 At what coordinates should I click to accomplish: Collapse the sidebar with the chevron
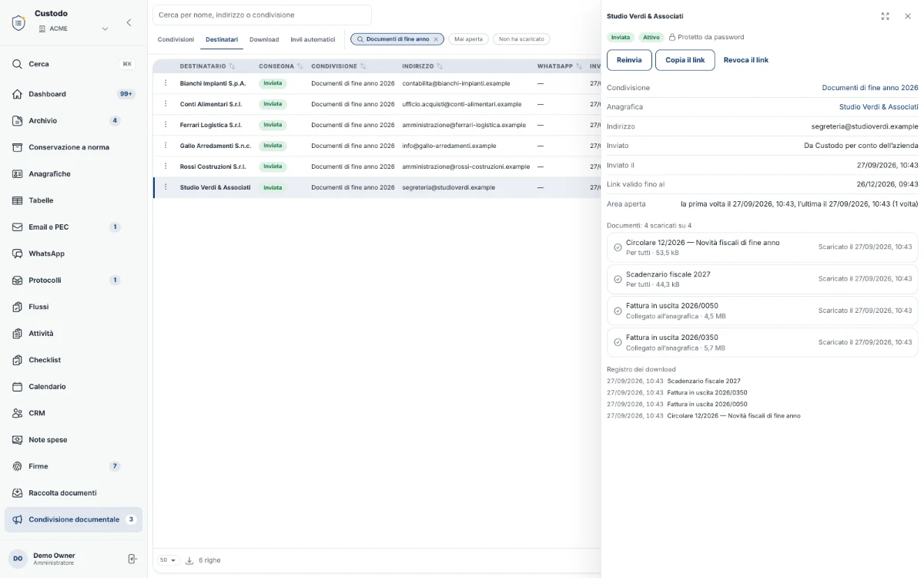[x=129, y=23]
